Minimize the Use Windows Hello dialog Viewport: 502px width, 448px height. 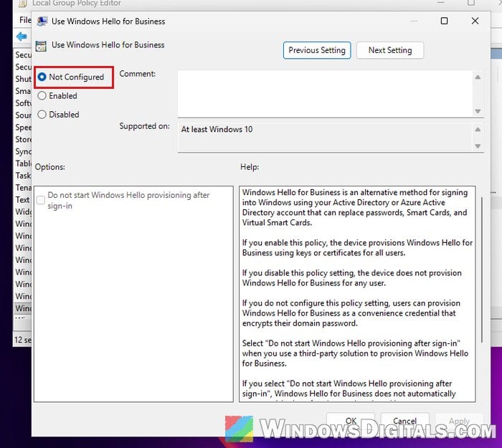click(x=414, y=21)
